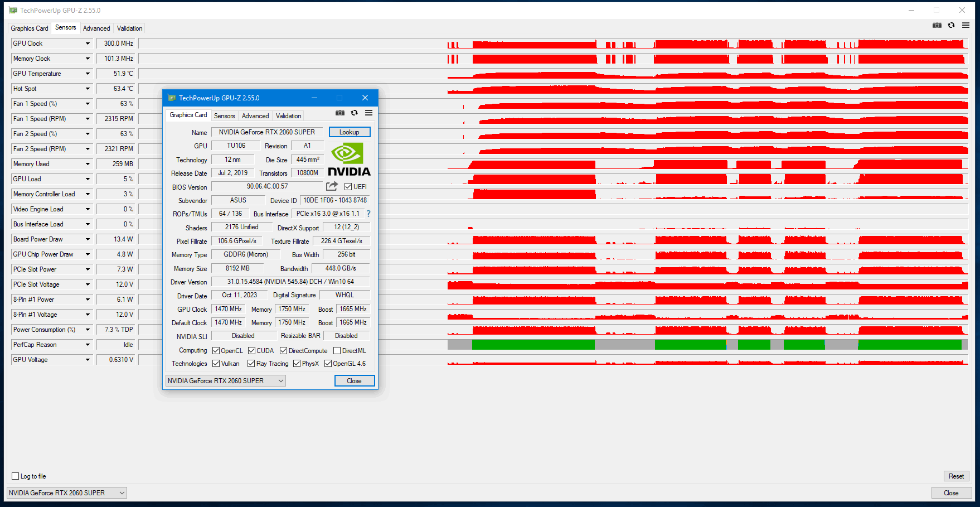Enable the Log to file checkbox
Screen dimensions: 980x507
click(x=16, y=476)
